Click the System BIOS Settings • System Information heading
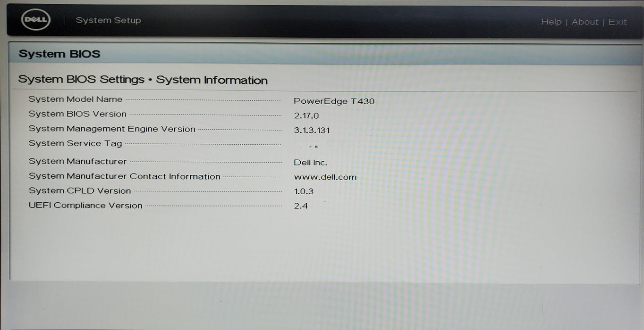 point(143,80)
